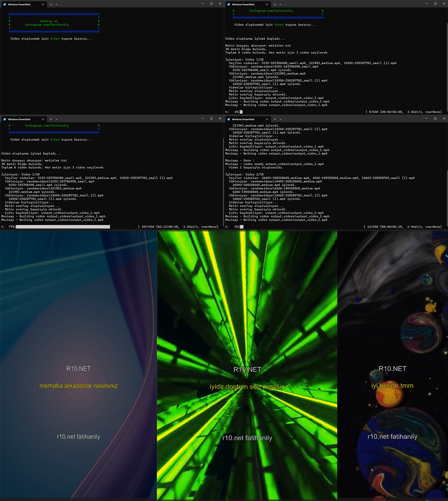This screenshot has width=448, height=501.
Task: Minimize the 2% progress PowerShell window
Action: coord(427,3)
